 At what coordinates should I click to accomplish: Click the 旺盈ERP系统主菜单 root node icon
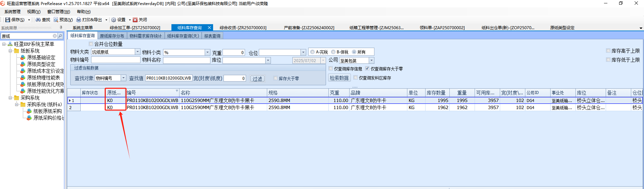click(x=10, y=44)
